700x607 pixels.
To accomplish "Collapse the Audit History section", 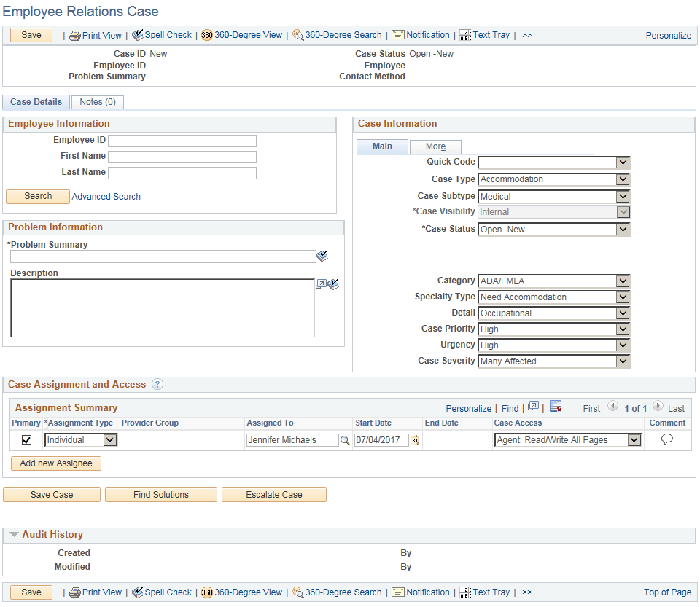I will coord(15,534).
